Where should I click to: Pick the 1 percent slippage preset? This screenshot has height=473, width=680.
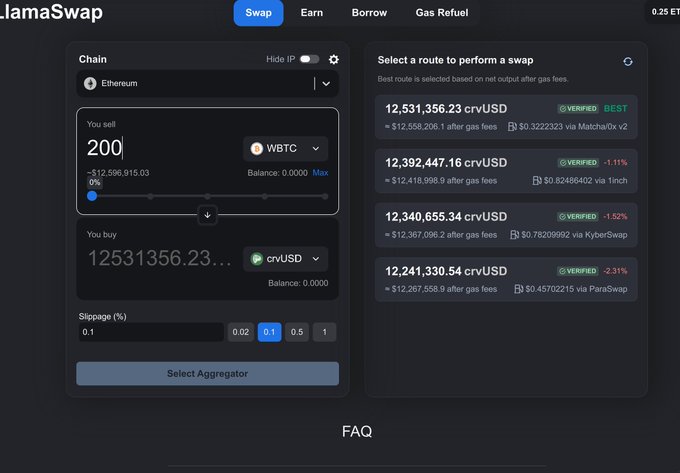324,332
